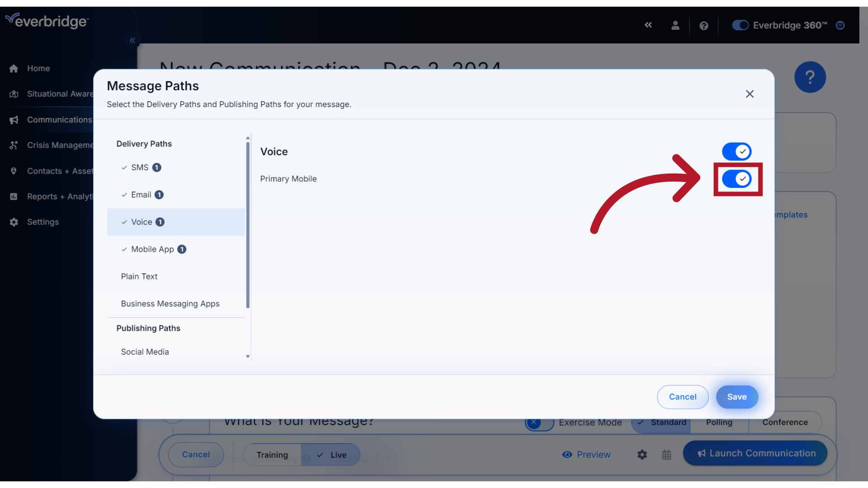
Task: Open the user profile icon in the header
Action: [675, 25]
